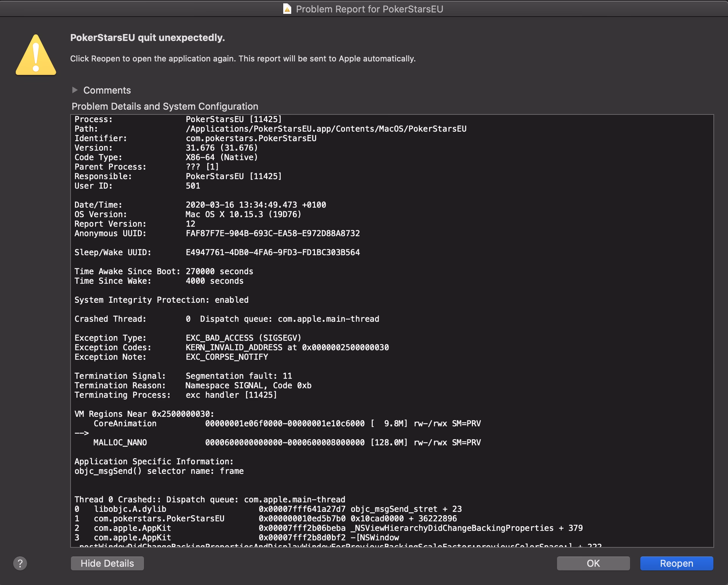Click stack frame 1 com.pokerstars.PokerStarsEU

click(x=265, y=519)
